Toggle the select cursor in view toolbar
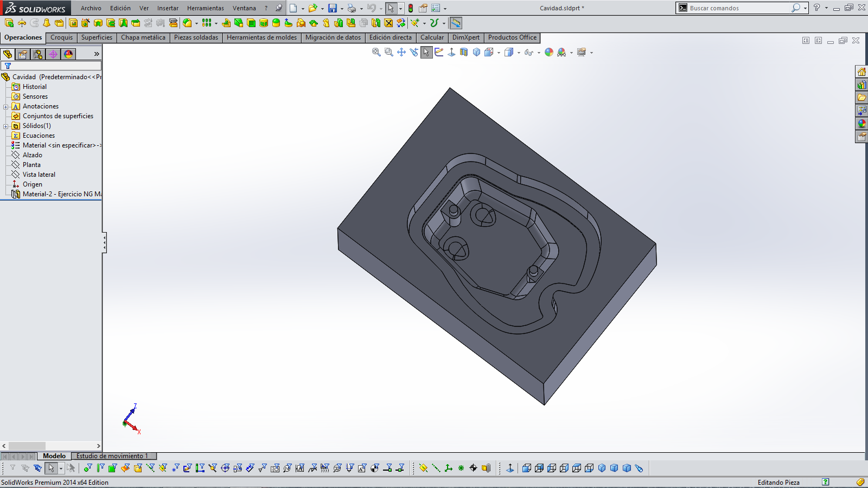 click(426, 52)
